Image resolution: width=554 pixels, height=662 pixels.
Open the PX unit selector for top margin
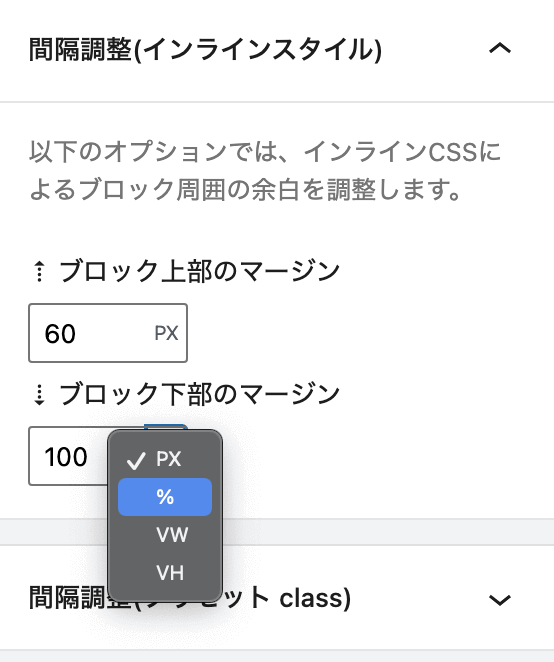[x=166, y=333]
